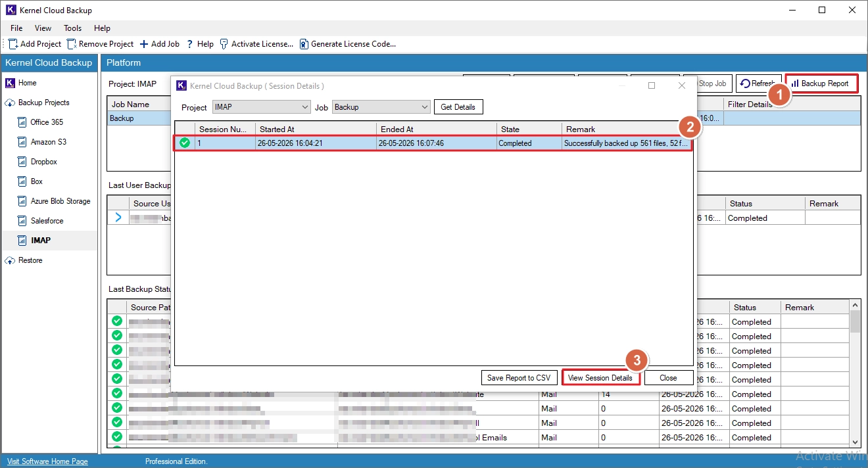Click View Session Details button
The width and height of the screenshot is (868, 468).
[600, 378]
